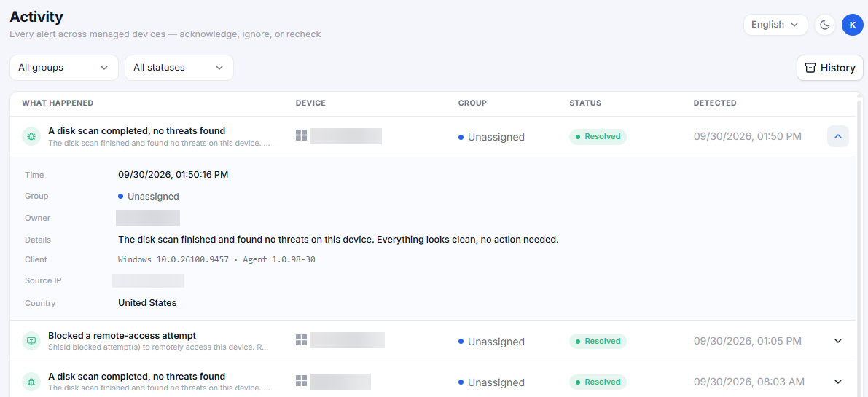This screenshot has height=397, width=868.
Task: Click the What Happened column header
Action: (58, 103)
